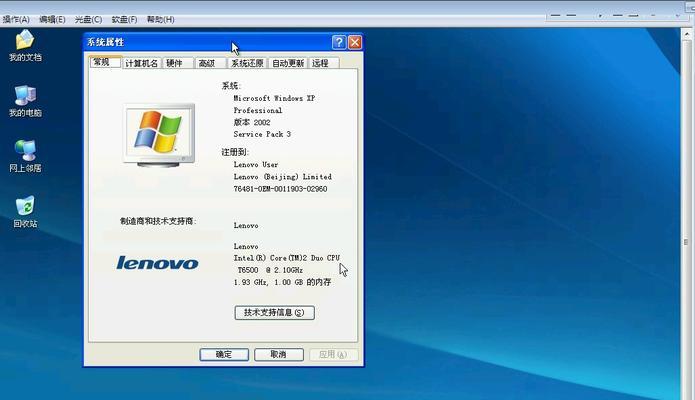
Task: Select the 网上邻居 desktop icon
Action: click(25, 156)
